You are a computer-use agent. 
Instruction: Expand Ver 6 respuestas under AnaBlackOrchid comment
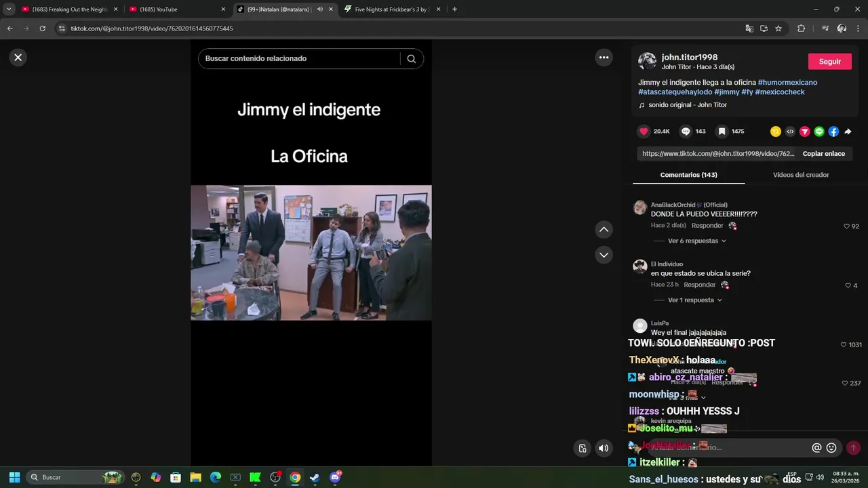click(x=696, y=241)
